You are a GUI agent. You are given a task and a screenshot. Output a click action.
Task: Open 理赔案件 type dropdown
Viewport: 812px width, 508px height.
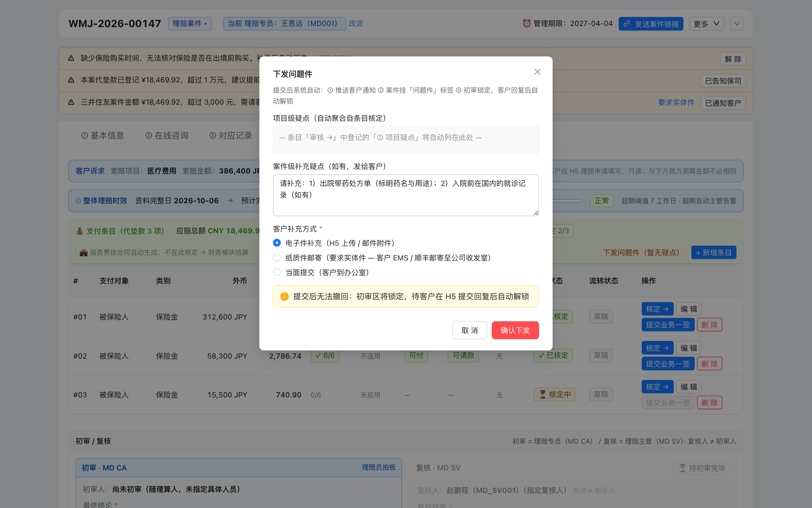(x=190, y=24)
